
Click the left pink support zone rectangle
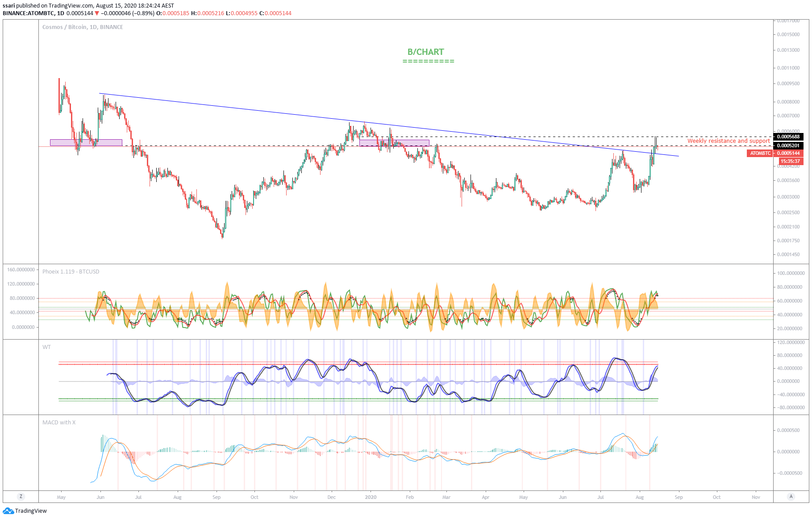[86, 142]
